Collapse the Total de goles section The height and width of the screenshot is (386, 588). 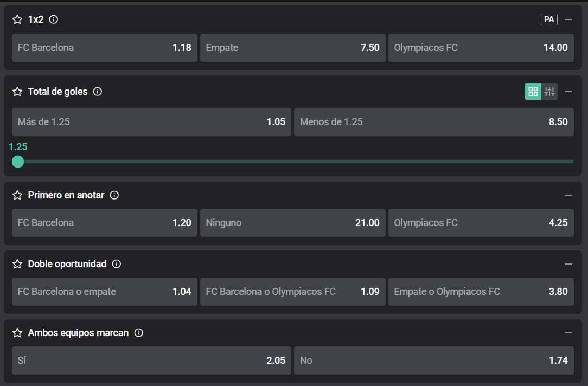click(568, 92)
